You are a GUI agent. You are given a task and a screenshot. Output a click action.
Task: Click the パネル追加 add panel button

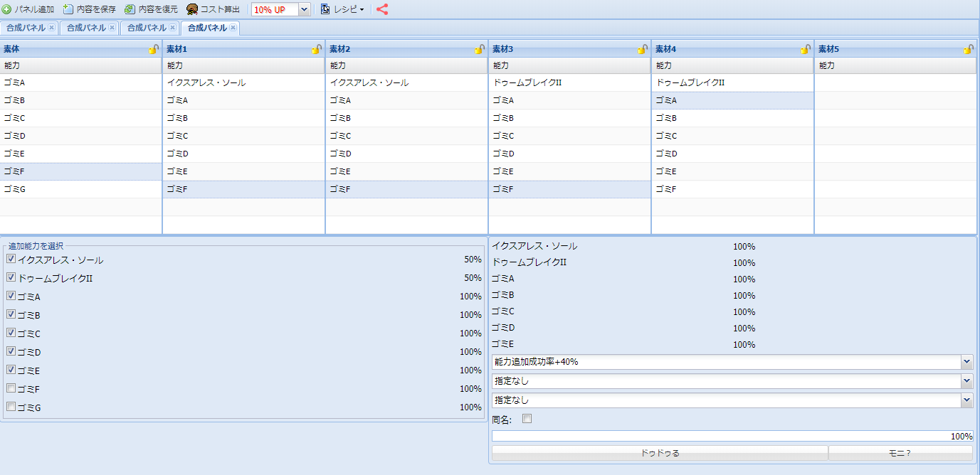coord(28,9)
